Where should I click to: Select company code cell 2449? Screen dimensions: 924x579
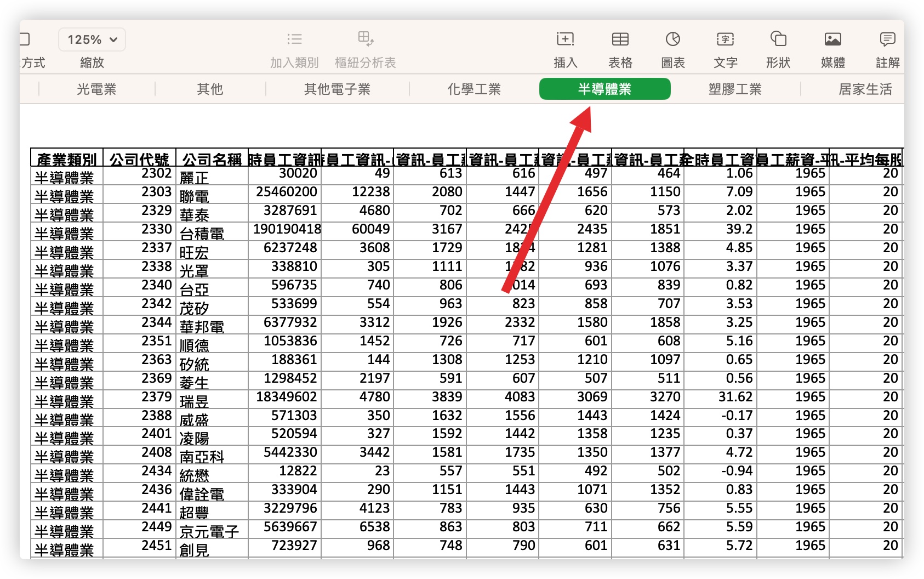139,530
